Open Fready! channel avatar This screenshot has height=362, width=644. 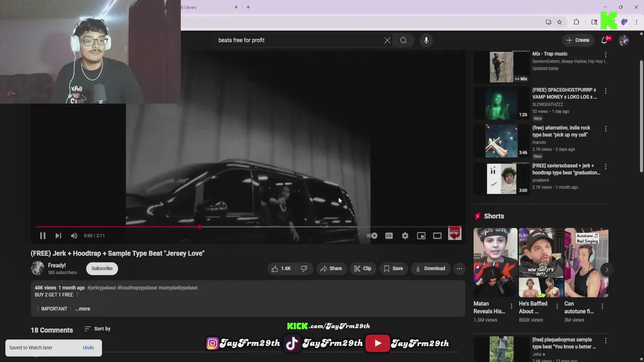[x=38, y=268]
